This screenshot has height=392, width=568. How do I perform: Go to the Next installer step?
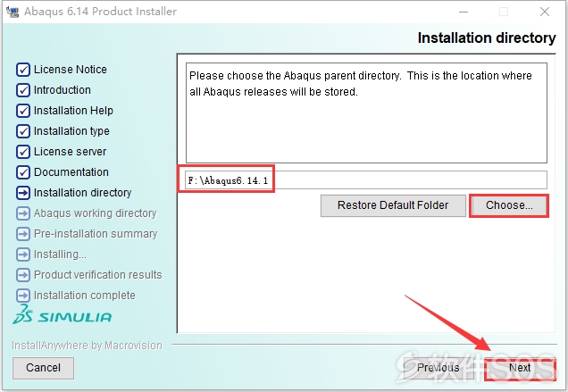(x=520, y=368)
